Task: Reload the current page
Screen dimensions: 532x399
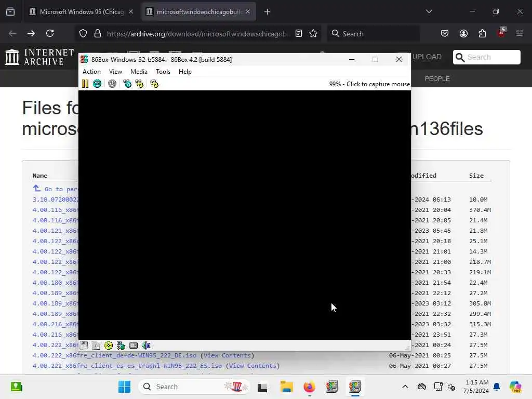Action: (50, 33)
